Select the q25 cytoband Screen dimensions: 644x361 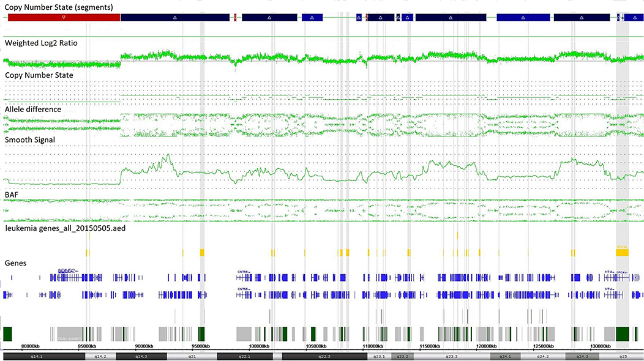621,357
